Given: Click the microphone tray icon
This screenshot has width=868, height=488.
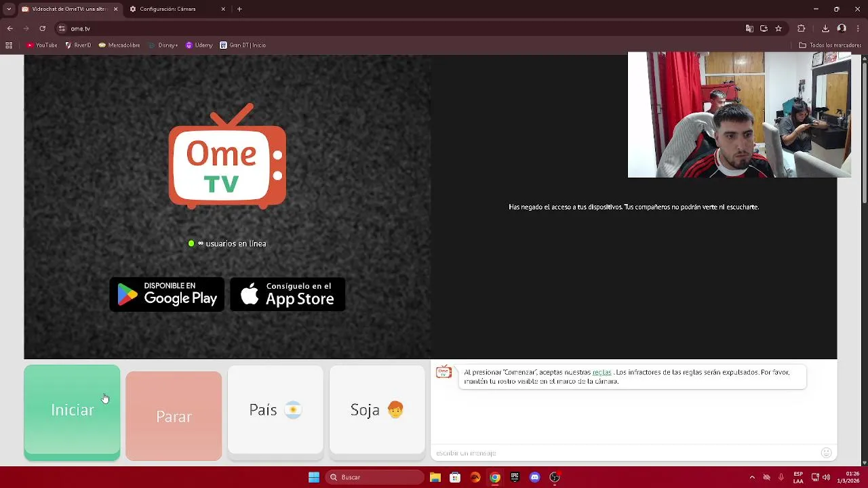Looking at the screenshot, I should (781, 477).
